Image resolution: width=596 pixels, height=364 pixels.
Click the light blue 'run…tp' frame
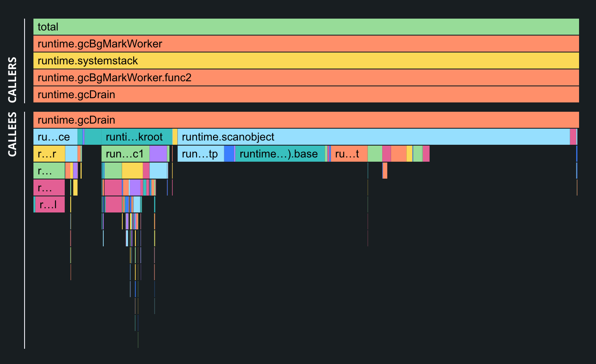tap(201, 154)
